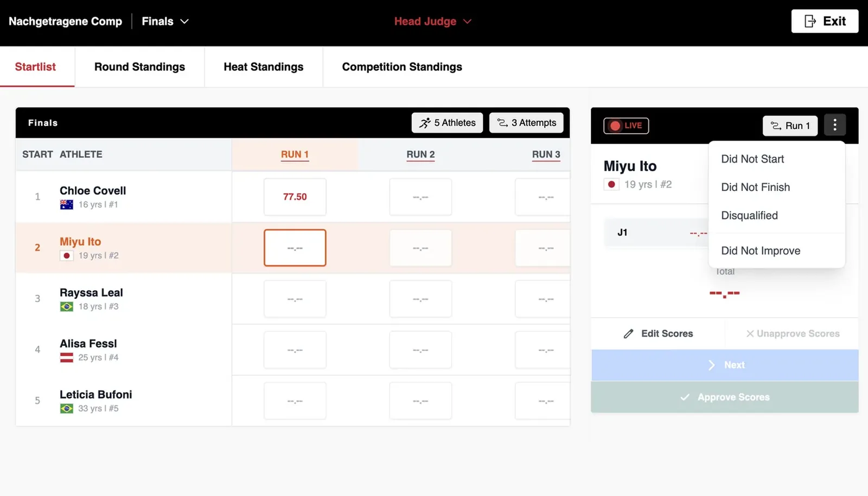Screen dimensions: 868x496
Task: Click the J1 judge score field
Action: [656, 233]
